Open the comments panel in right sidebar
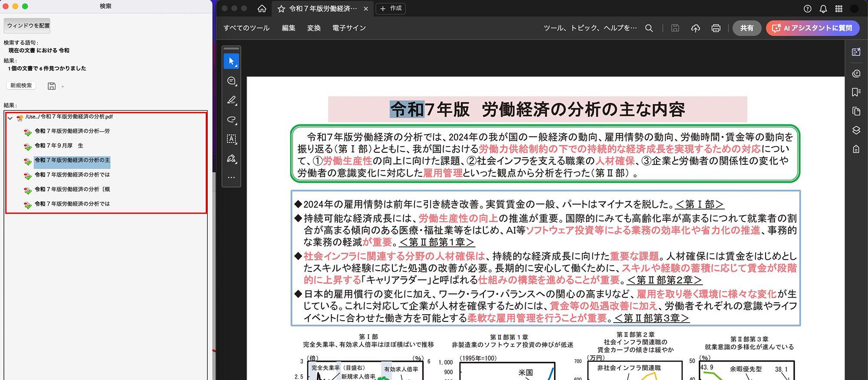This screenshot has width=868, height=380. point(856,73)
